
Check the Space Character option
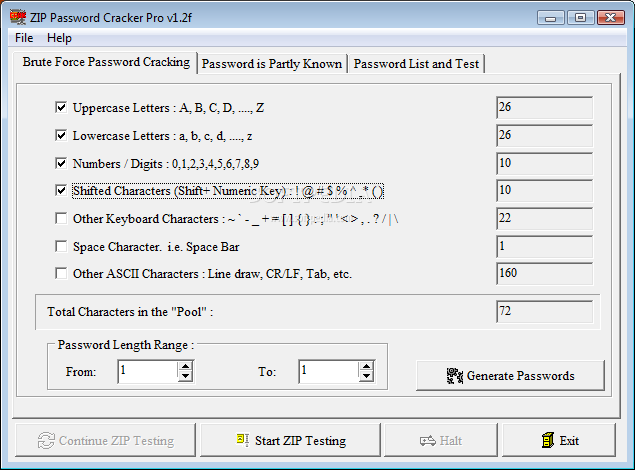pyautogui.click(x=61, y=246)
